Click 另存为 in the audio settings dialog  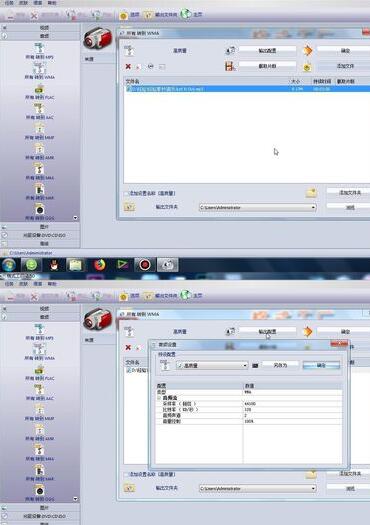[x=280, y=365]
